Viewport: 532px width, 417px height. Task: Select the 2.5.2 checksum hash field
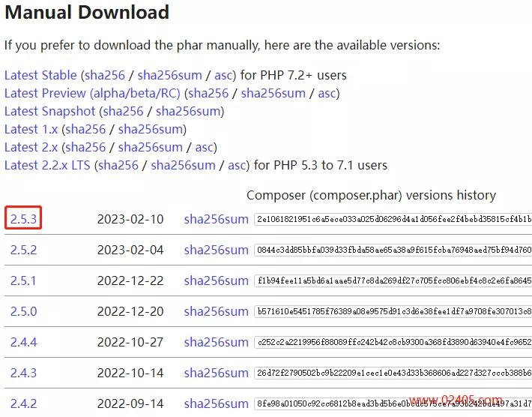point(393,250)
